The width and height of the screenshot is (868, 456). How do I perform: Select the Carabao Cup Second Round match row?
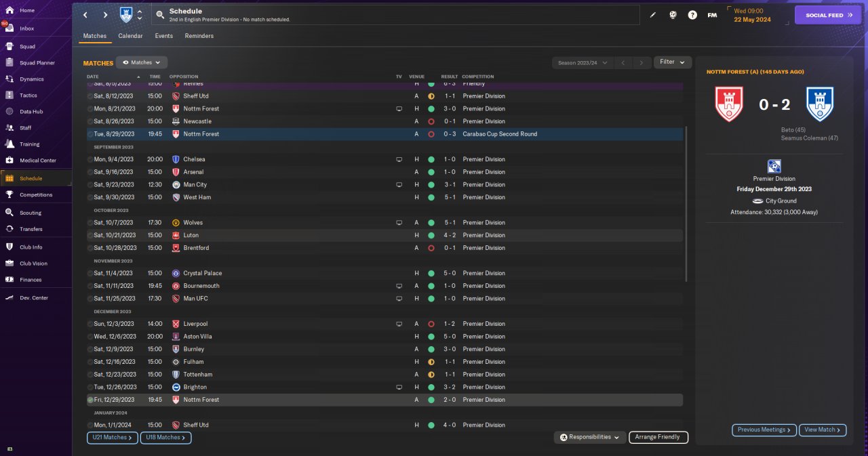[384, 134]
